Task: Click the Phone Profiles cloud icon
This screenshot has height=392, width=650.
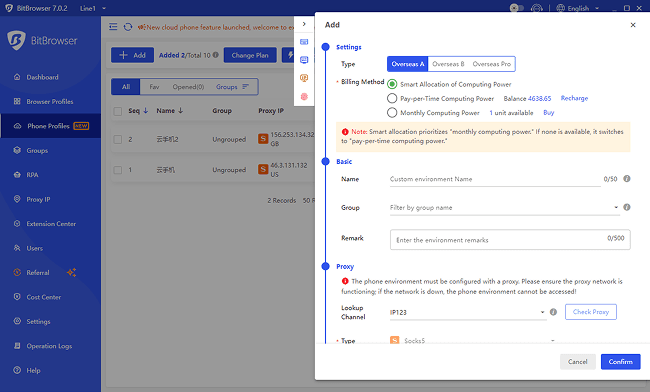Action: pyautogui.click(x=17, y=126)
